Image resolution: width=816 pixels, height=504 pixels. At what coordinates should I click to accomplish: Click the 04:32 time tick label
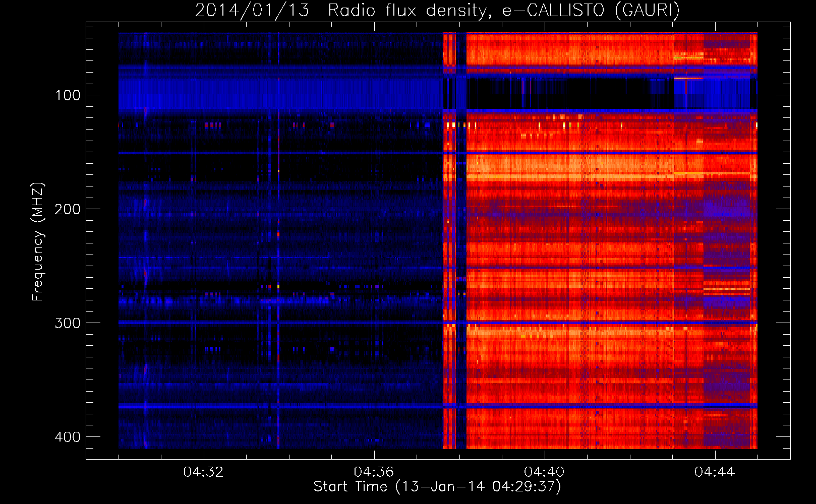pos(203,472)
